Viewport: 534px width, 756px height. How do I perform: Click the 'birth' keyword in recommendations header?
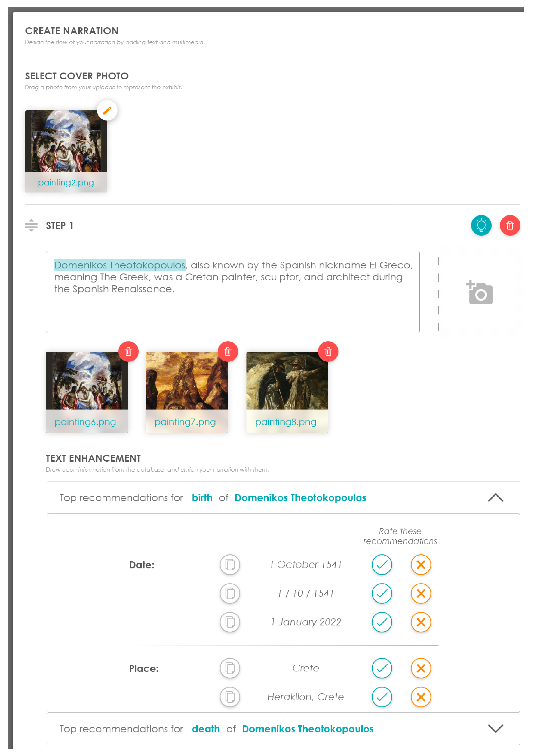[x=202, y=497]
